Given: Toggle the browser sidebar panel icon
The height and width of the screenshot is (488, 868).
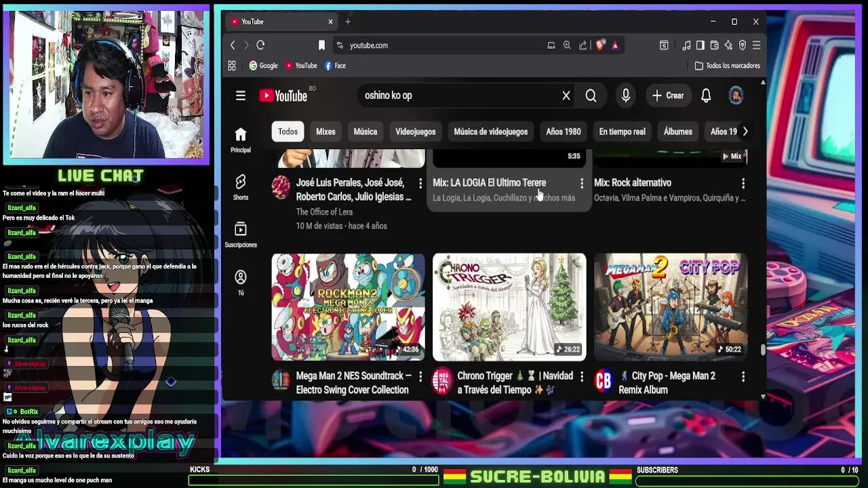Looking at the screenshot, I should (x=701, y=45).
